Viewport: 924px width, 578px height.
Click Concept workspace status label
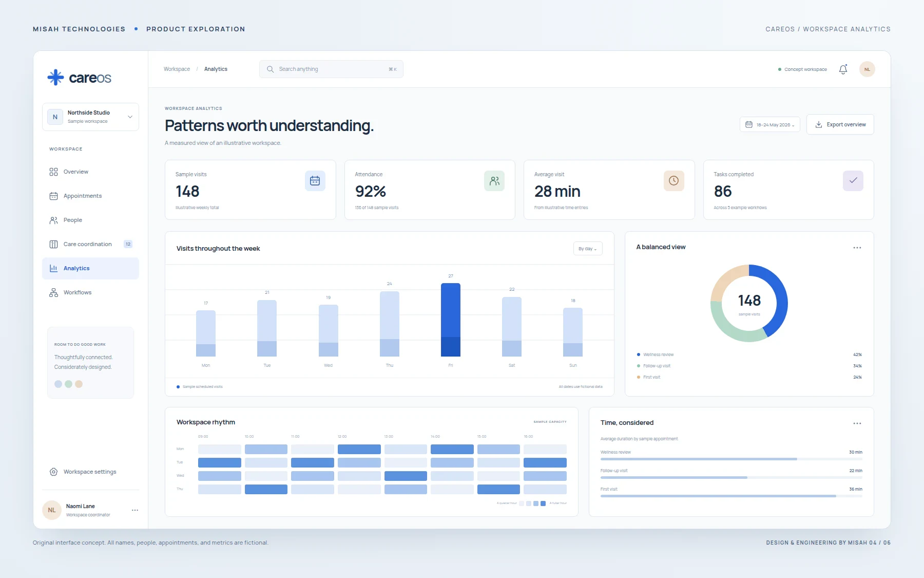(802, 69)
